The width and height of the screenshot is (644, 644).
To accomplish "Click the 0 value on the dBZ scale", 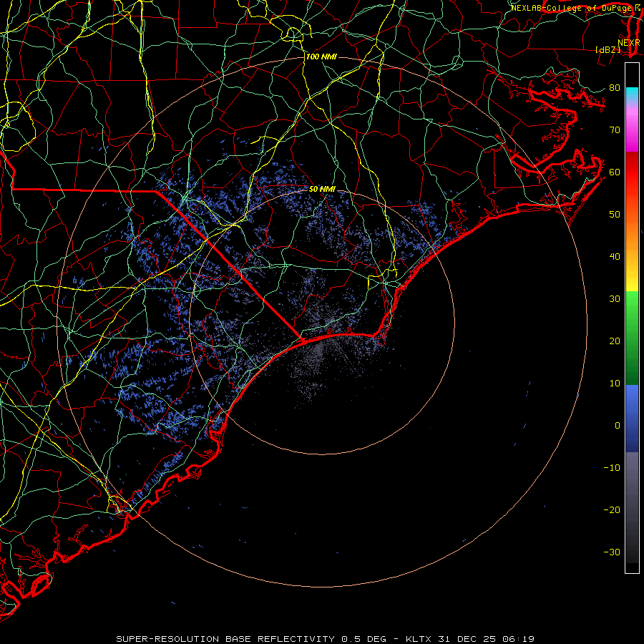I will point(618,426).
